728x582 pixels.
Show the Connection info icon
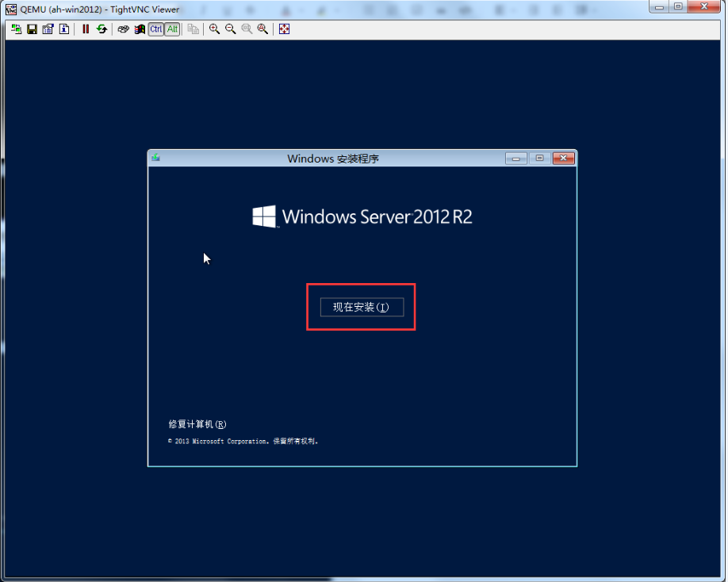[x=64, y=29]
